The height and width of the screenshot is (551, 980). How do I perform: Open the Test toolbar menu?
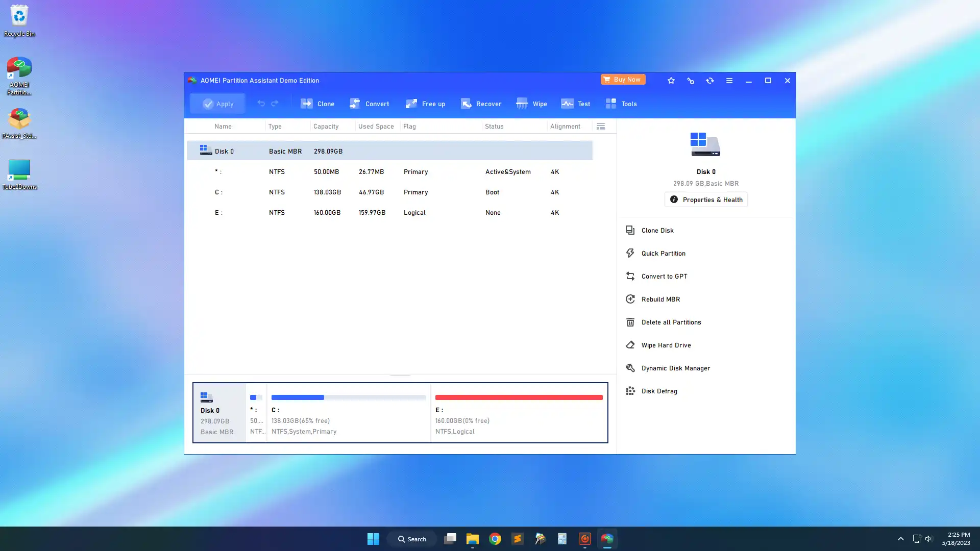pos(575,104)
